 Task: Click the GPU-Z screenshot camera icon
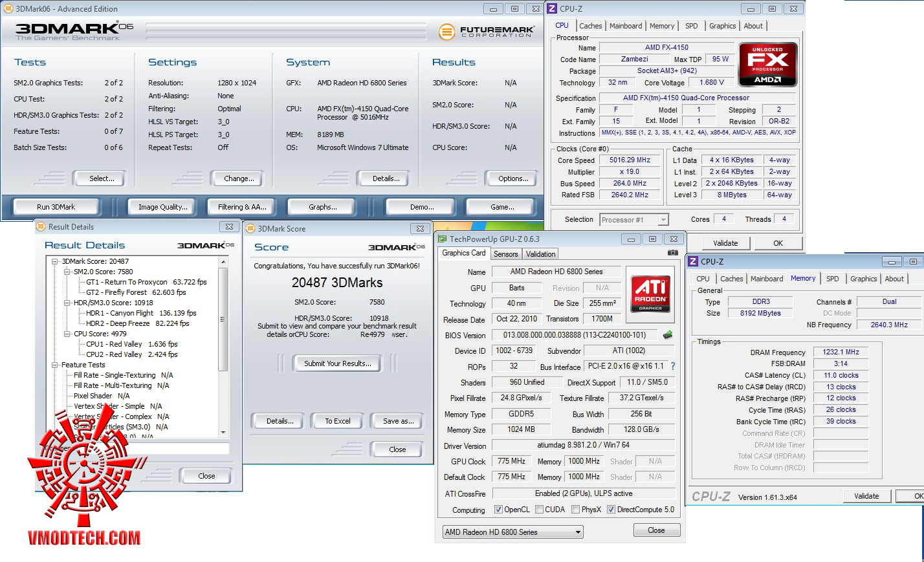[673, 252]
